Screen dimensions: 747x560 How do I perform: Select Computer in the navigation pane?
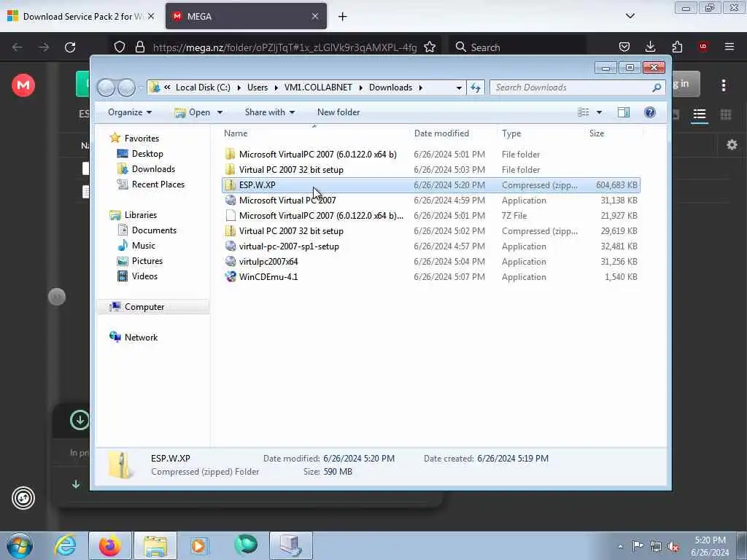[x=144, y=307]
